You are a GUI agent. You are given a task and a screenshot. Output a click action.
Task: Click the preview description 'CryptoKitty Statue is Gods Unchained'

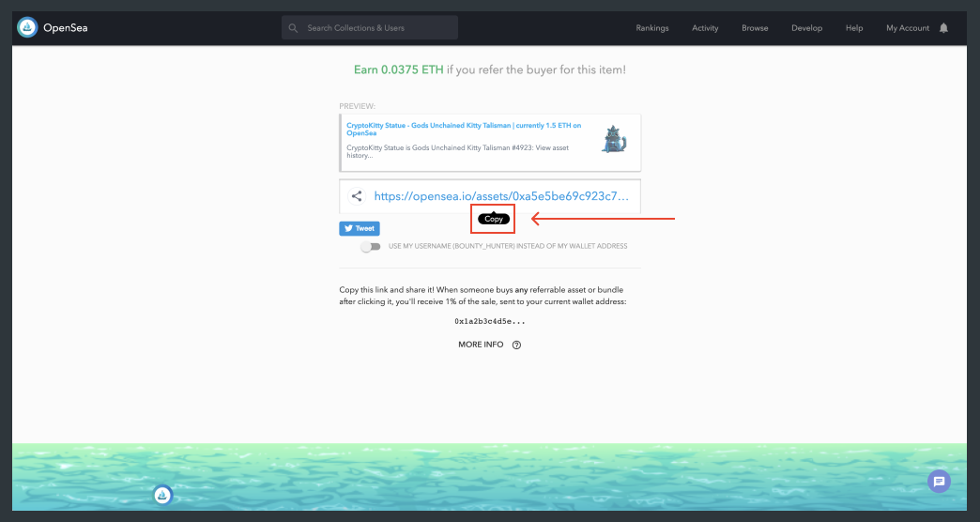click(x=457, y=152)
